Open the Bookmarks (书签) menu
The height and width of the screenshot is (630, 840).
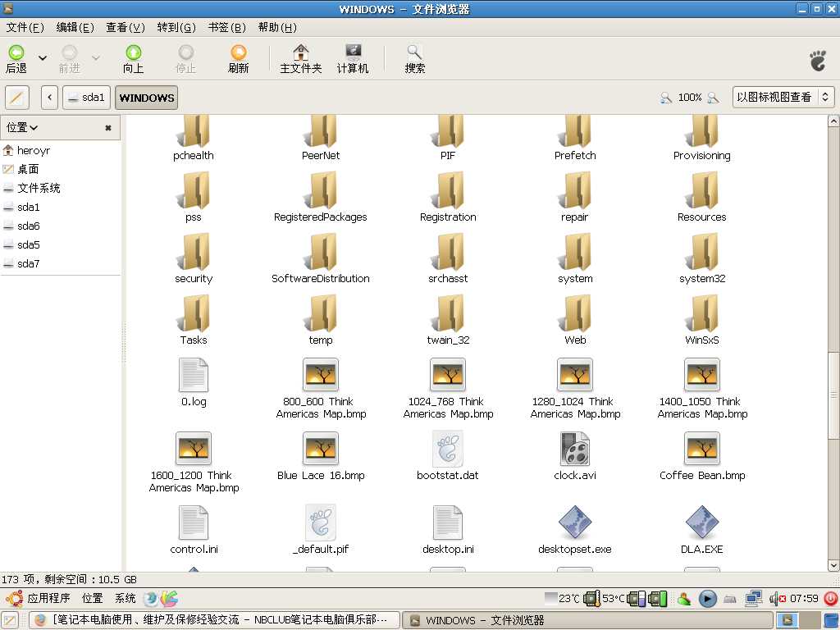[x=226, y=27]
